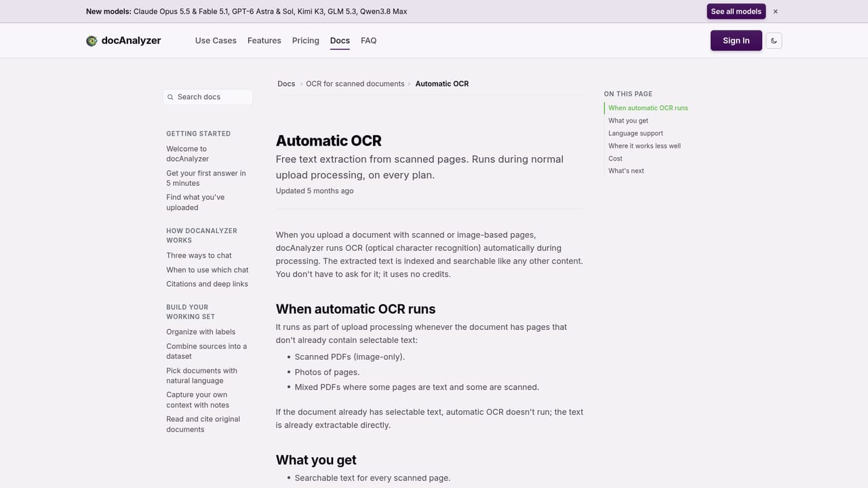Open Where it works less well anchor

point(644,146)
